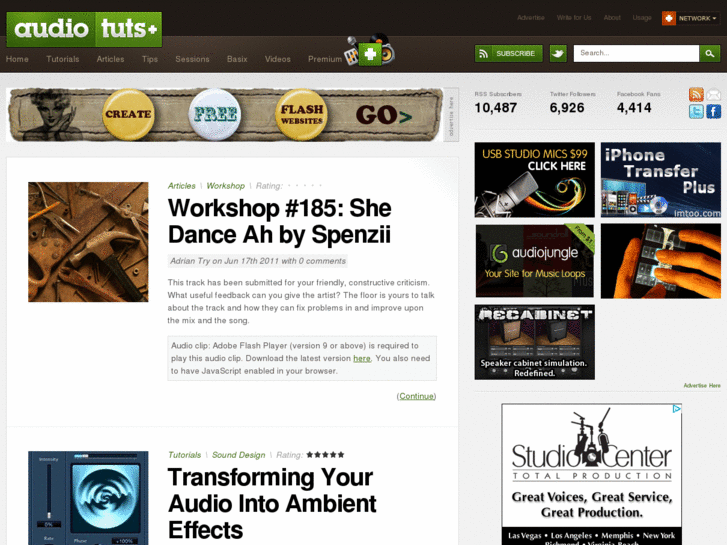Rate Workshop #185 using the rating dots
Screen dimensions: 727x545
pyautogui.click(x=305, y=186)
